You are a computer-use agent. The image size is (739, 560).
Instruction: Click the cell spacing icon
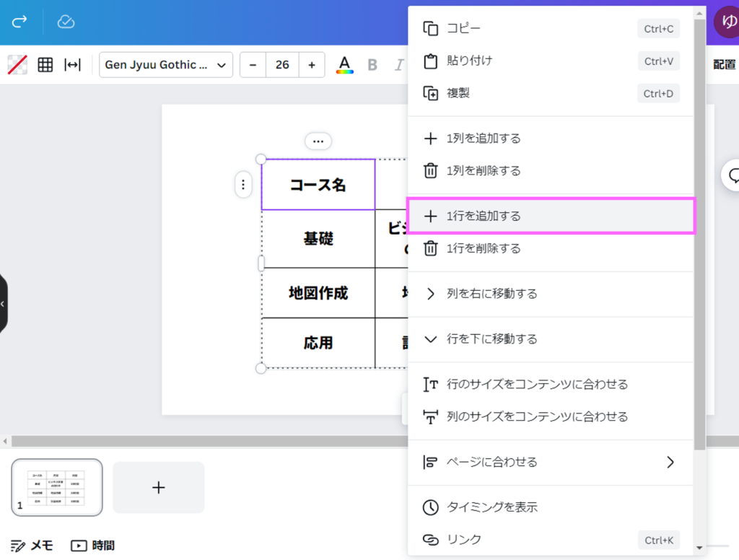(x=72, y=65)
